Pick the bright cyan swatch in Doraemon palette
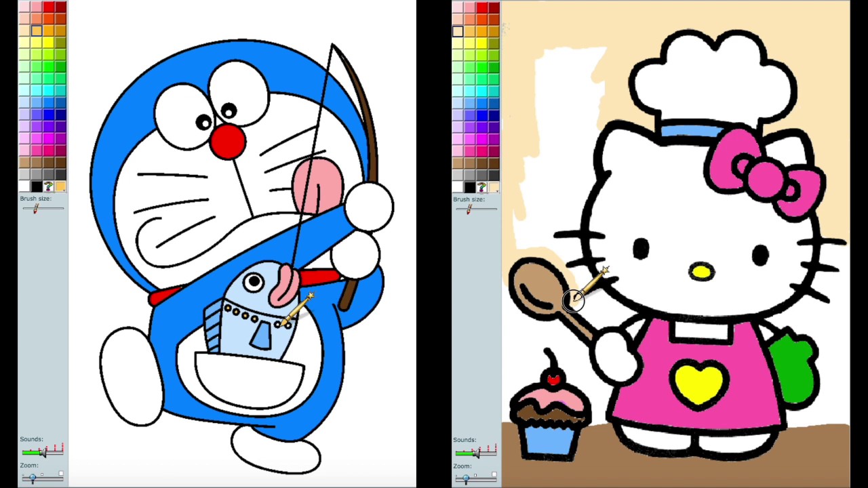868x488 pixels. [48, 90]
